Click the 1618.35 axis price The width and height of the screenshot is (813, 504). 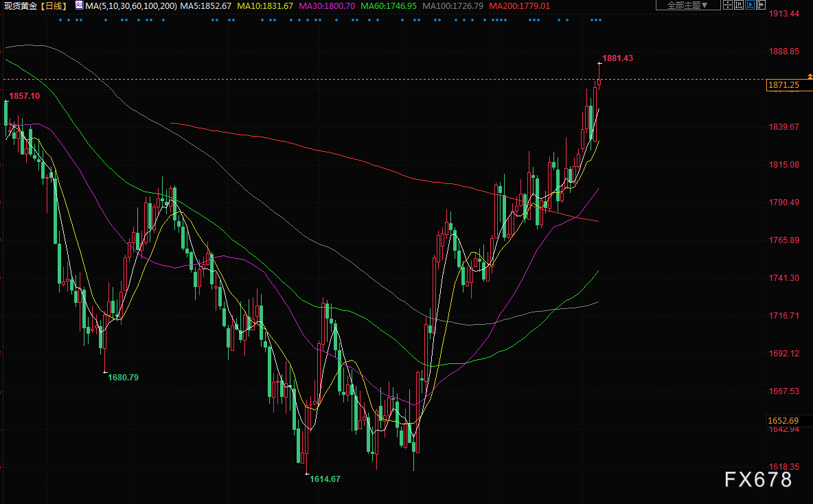(x=784, y=467)
